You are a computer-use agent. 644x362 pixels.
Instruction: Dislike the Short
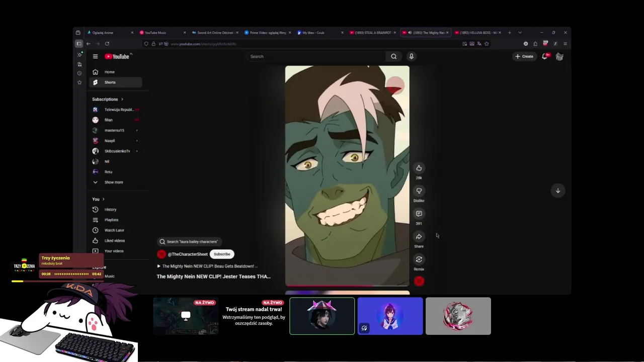tap(419, 191)
